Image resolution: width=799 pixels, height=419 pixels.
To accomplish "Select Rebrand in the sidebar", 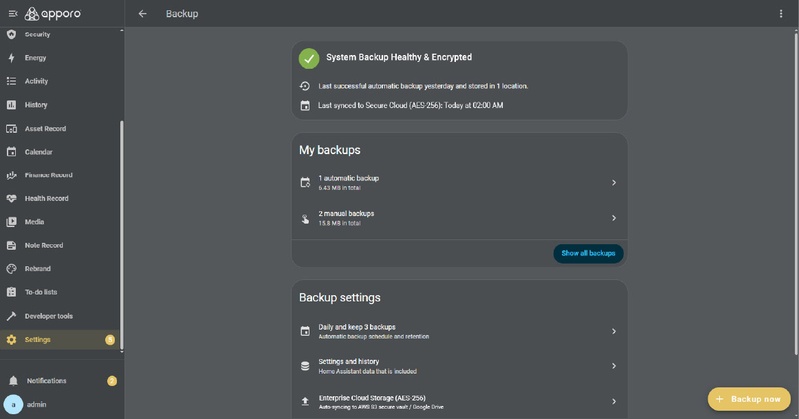I will [x=61, y=269].
